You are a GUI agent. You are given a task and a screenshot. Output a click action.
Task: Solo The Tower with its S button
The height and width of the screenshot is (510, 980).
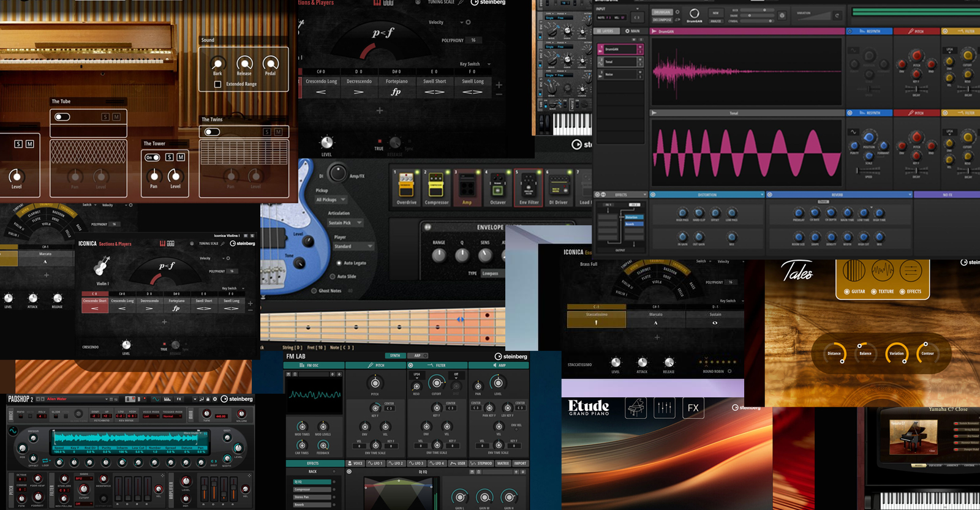click(x=169, y=157)
